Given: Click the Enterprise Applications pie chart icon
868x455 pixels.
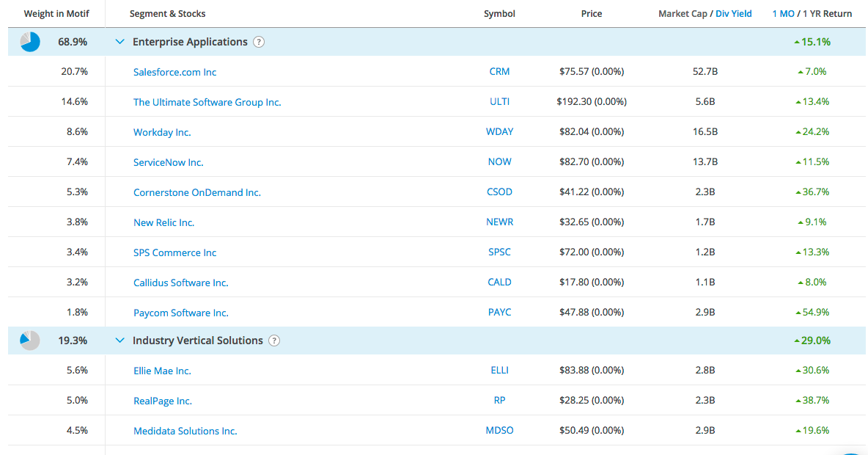Looking at the screenshot, I should [x=30, y=42].
